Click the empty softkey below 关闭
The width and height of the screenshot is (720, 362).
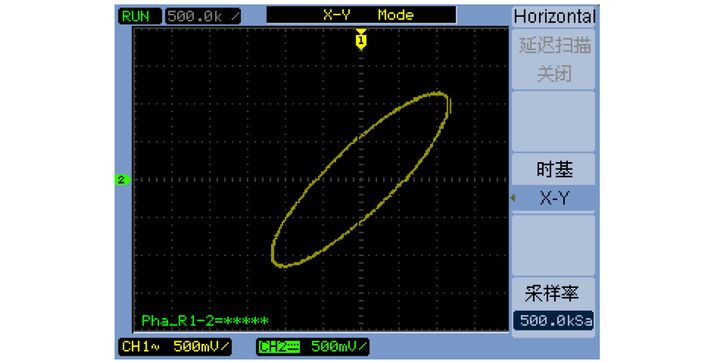[x=553, y=121]
